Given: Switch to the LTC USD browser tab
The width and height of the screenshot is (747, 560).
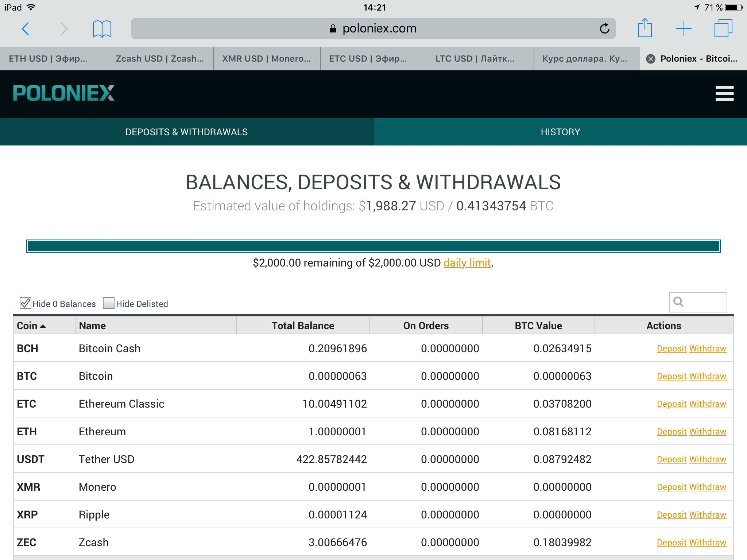Looking at the screenshot, I should [480, 59].
